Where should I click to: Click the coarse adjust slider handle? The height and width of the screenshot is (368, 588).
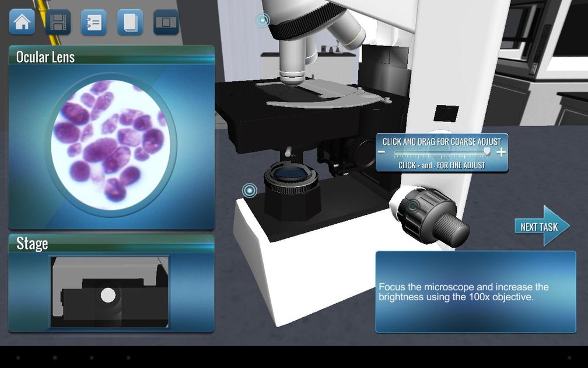click(486, 152)
